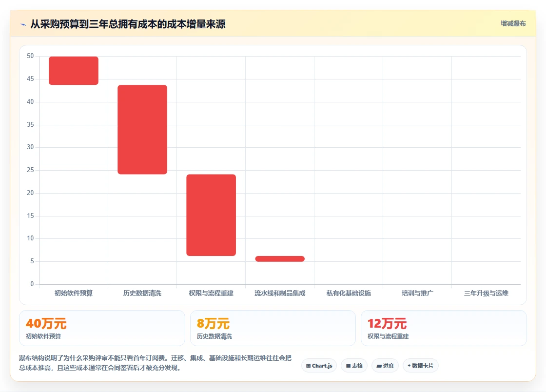The height and width of the screenshot is (392, 546).
Task: Click the Chart.js tag chip
Action: [x=319, y=366]
